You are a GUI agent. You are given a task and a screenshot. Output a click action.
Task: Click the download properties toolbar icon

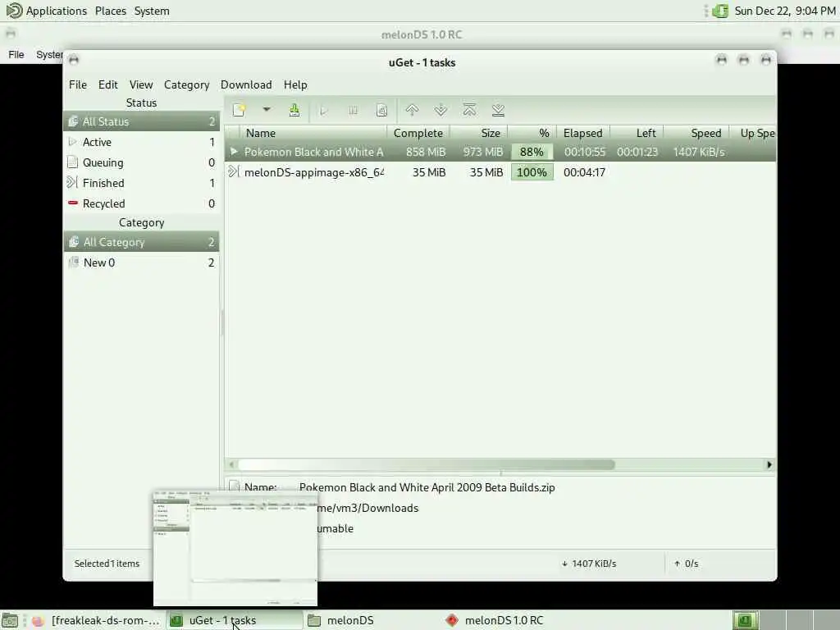click(381, 111)
